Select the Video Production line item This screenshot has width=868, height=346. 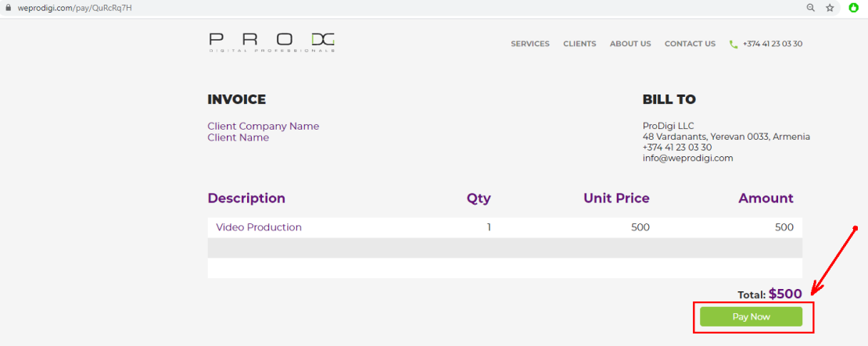tap(259, 227)
